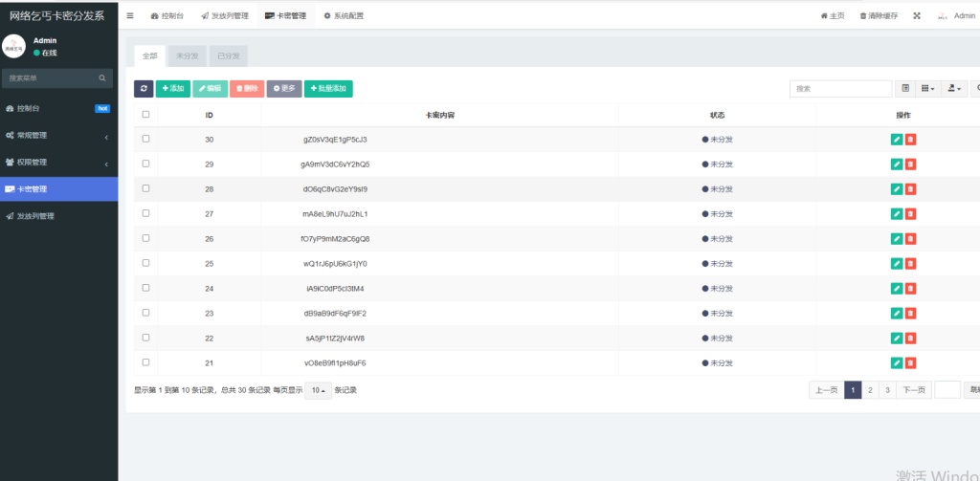Click the search icon in sidebar menu
Image resolution: width=980 pixels, height=481 pixels.
coord(102,78)
